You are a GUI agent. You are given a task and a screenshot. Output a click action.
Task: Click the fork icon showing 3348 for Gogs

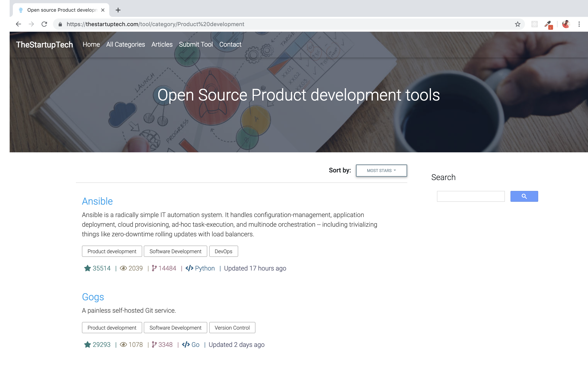(x=154, y=345)
